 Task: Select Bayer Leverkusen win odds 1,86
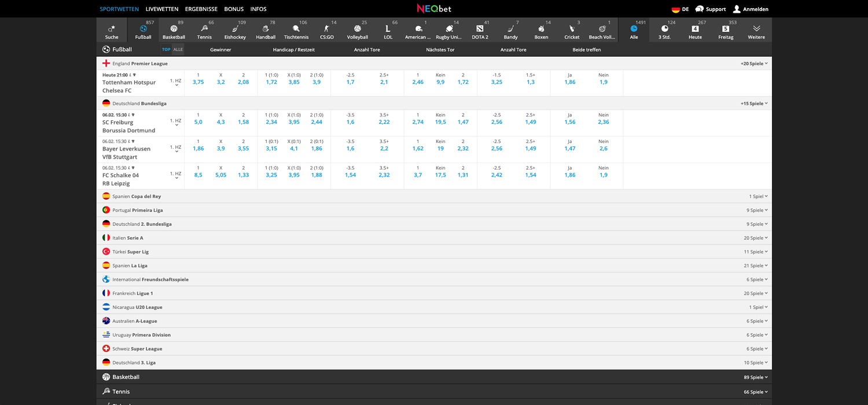198,149
